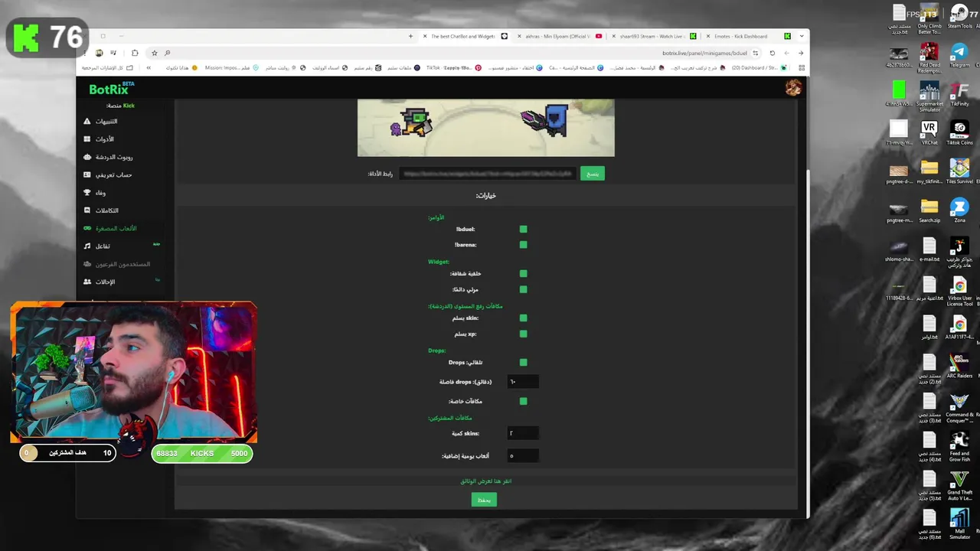Open the browser extensions puzzle icon

[135, 53]
